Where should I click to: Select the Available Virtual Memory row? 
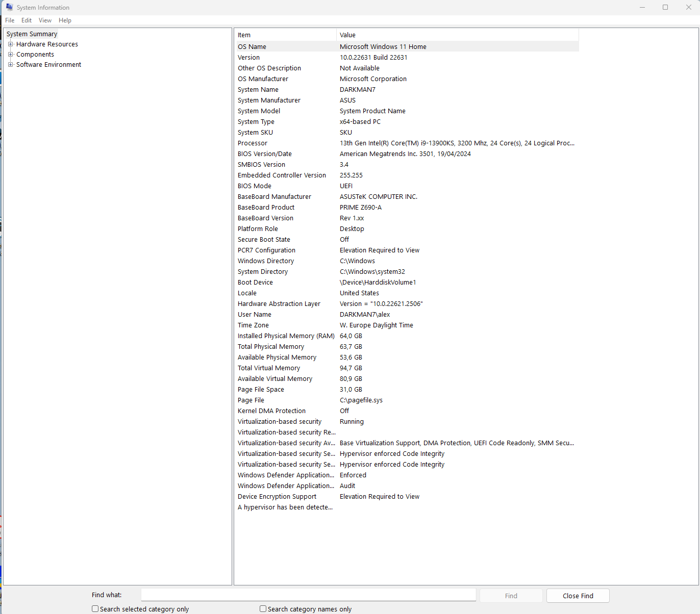click(407, 379)
